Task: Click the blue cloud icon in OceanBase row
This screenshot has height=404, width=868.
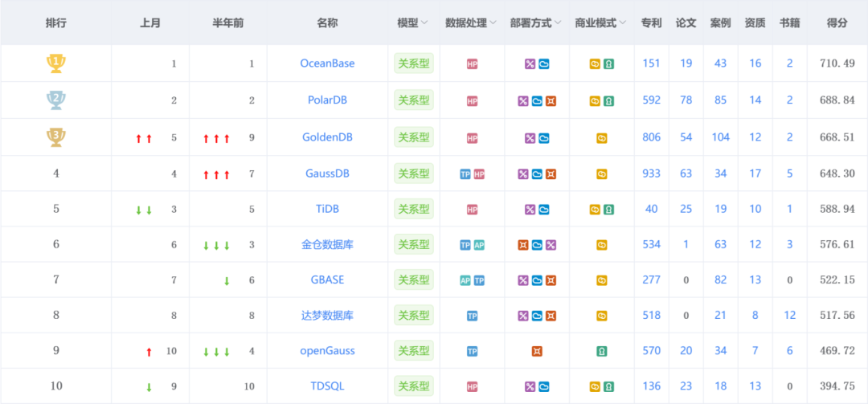Action: [x=543, y=64]
